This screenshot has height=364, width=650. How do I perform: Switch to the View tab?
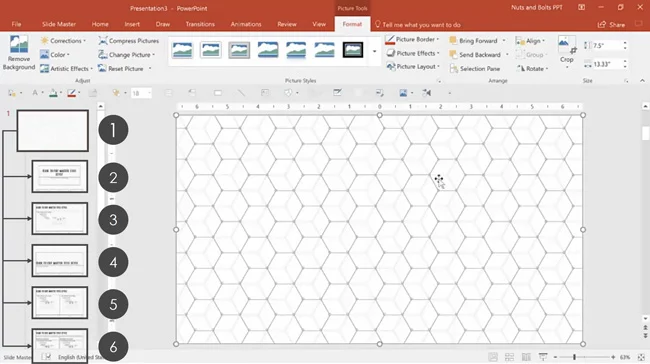point(319,24)
